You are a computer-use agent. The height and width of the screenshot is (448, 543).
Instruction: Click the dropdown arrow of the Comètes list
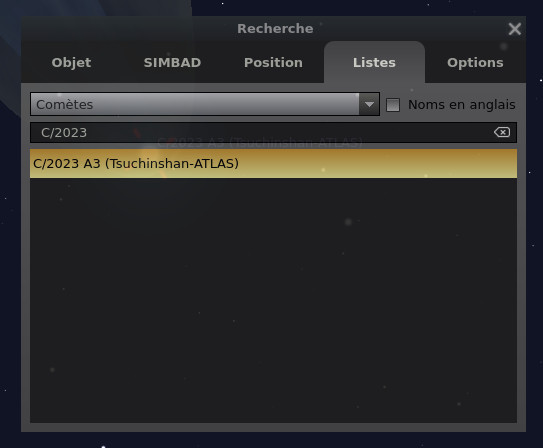(369, 104)
